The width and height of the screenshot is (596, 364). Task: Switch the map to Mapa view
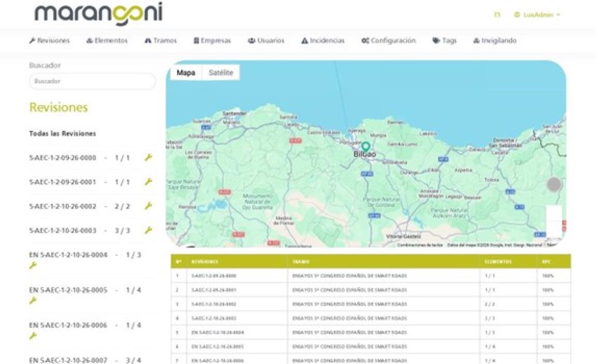point(186,72)
